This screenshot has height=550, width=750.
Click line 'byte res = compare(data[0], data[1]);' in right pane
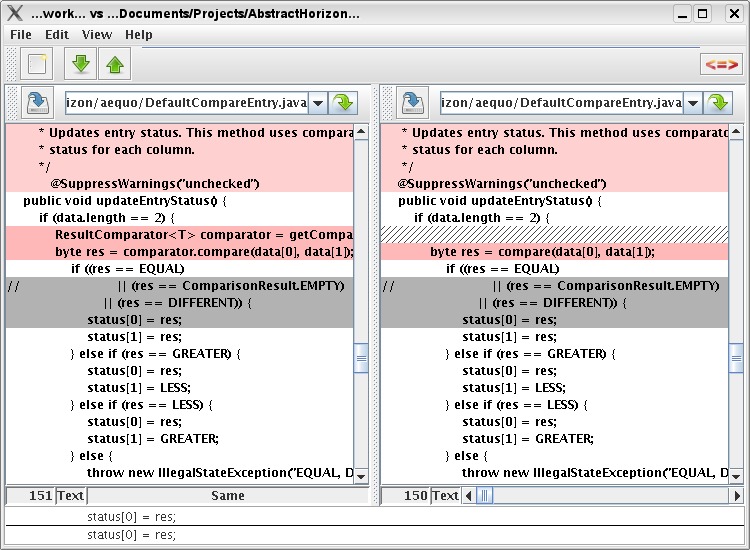[x=542, y=251]
